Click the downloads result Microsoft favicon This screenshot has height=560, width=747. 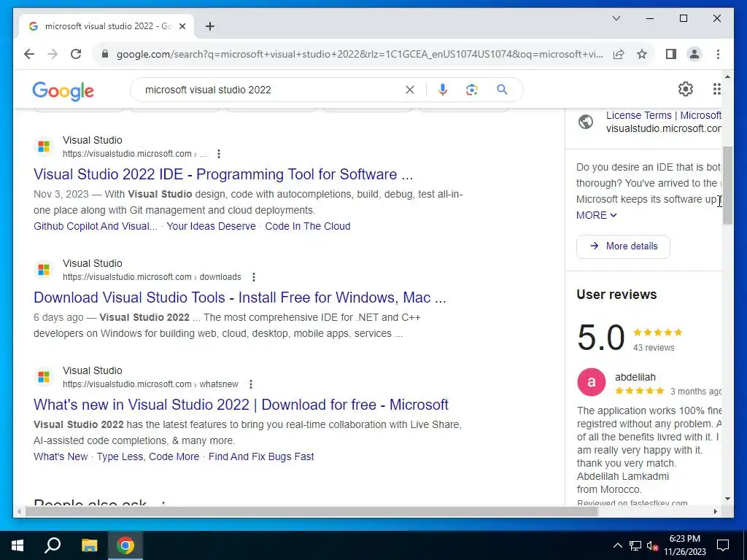click(x=44, y=270)
